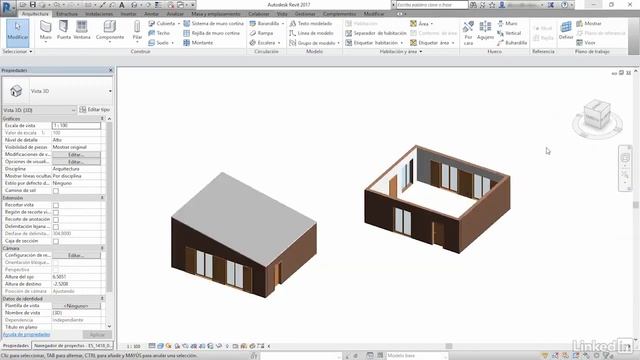Select the Rampa tool
The width and height of the screenshot is (640, 360).
261,33
